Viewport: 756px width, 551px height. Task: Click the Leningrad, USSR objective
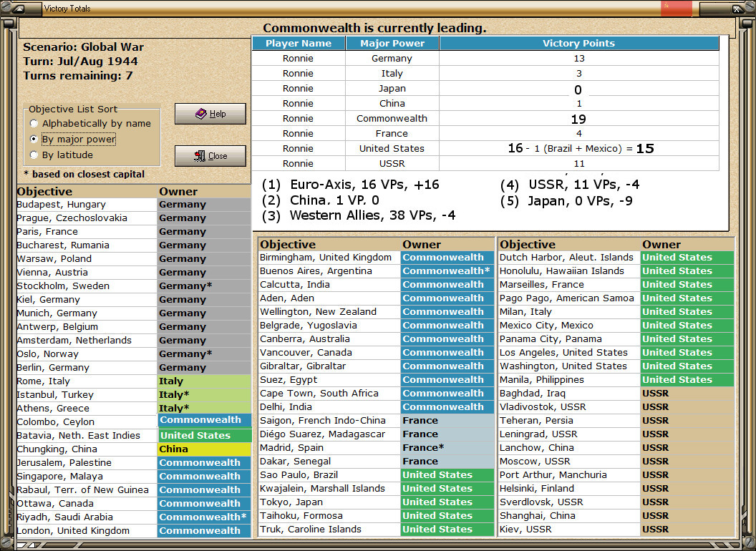point(538,434)
